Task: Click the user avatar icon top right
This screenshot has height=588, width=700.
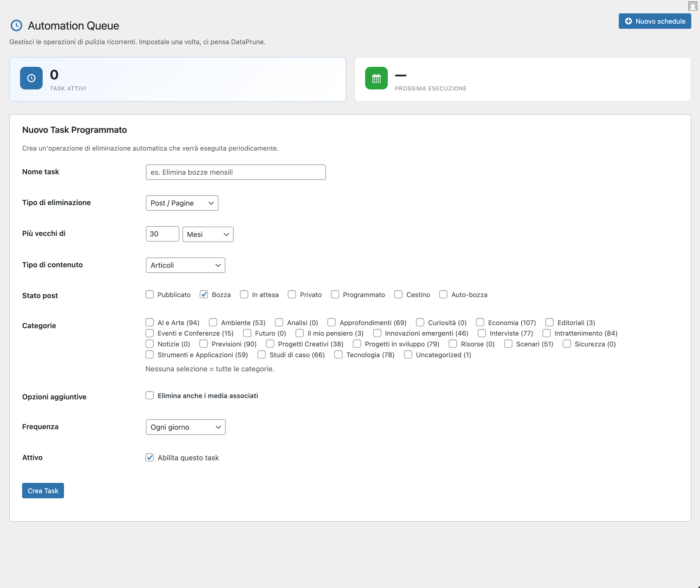Action: (692, 6)
